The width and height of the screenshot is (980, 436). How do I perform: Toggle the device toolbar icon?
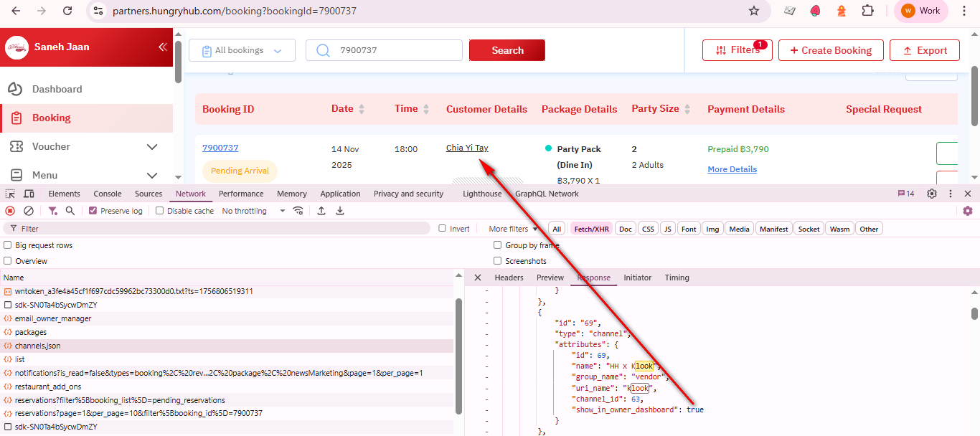click(x=29, y=194)
